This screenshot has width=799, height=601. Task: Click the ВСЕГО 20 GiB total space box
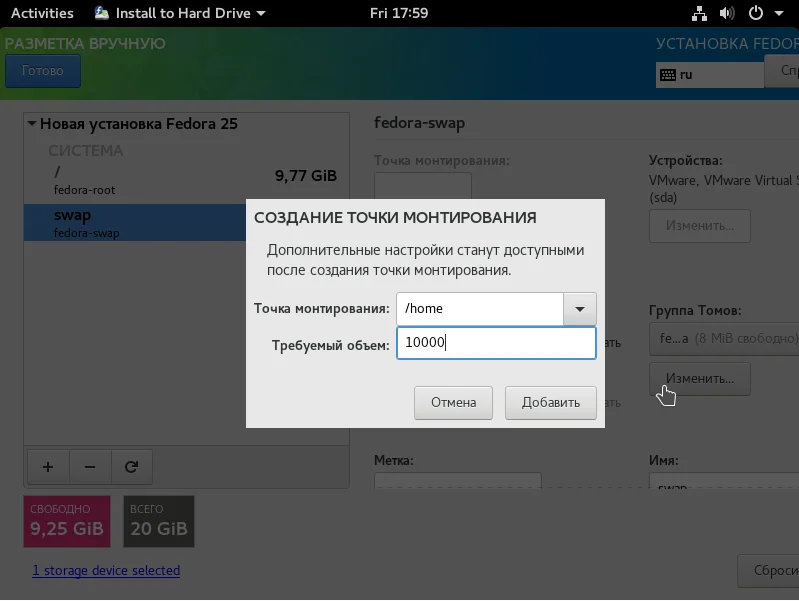pyautogui.click(x=158, y=521)
